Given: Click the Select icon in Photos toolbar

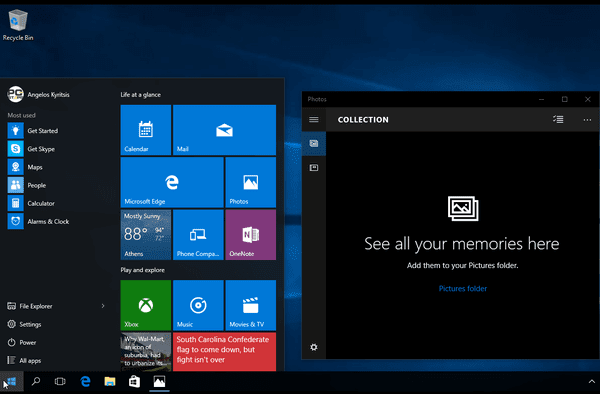Looking at the screenshot, I should (x=558, y=120).
